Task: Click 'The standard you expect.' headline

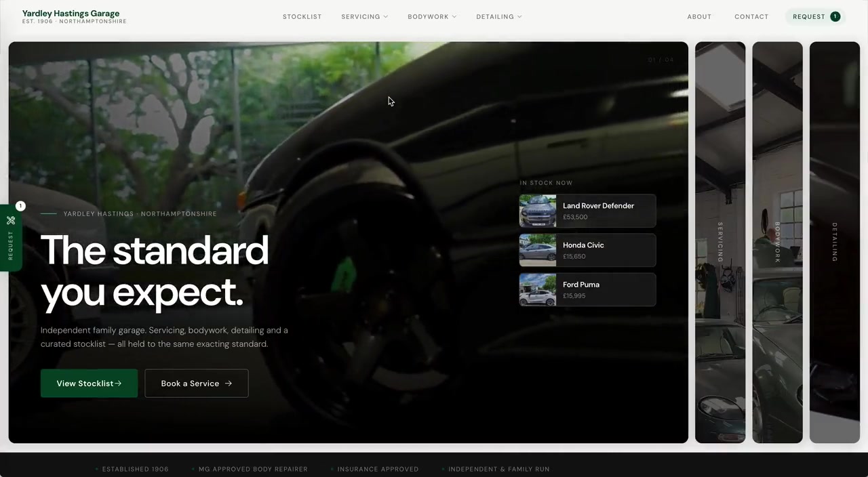Action: point(155,271)
